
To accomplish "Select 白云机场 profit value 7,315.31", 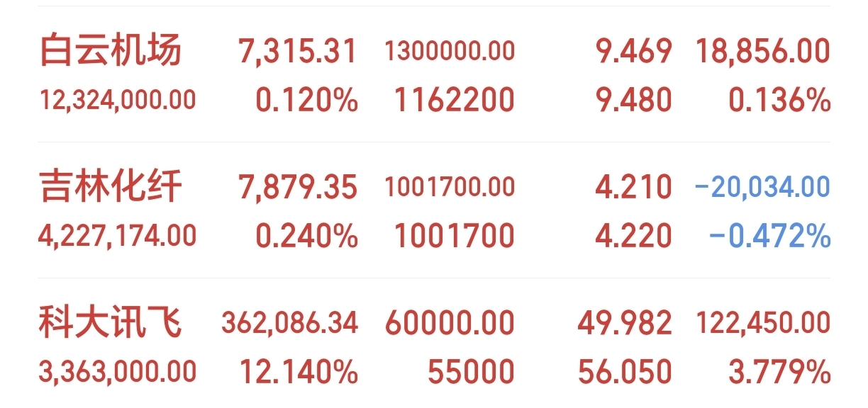I will point(298,52).
